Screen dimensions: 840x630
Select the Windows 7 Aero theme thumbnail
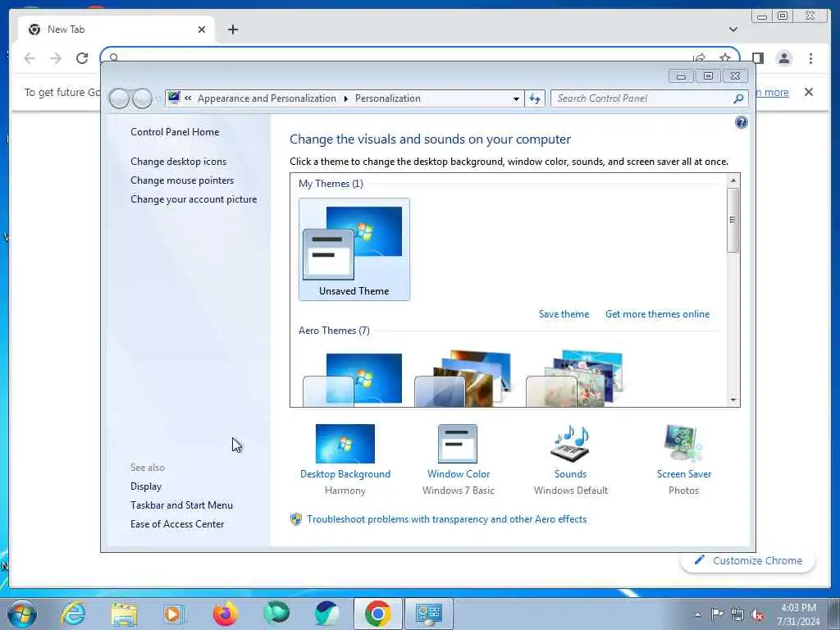[353, 379]
